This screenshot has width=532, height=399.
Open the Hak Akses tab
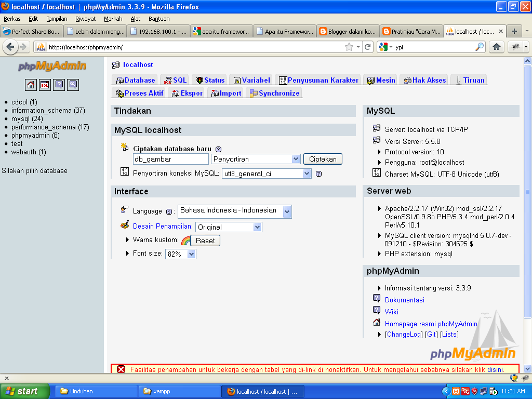coord(424,80)
